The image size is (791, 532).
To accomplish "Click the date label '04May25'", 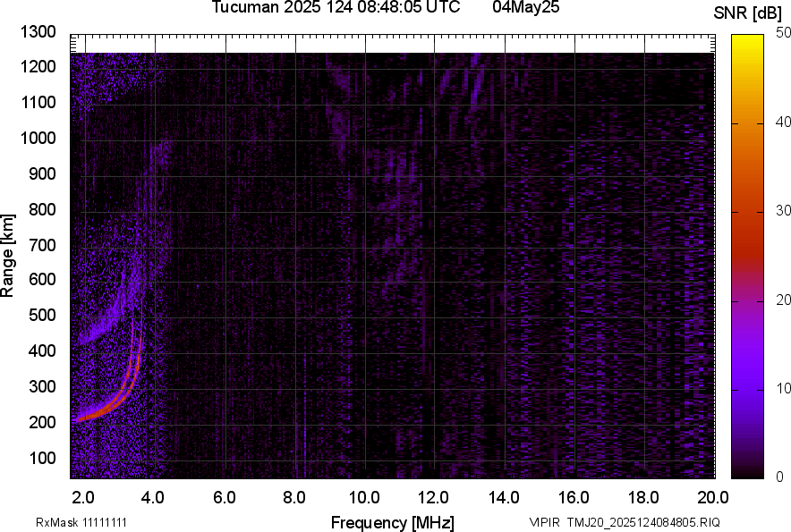I will [x=525, y=7].
